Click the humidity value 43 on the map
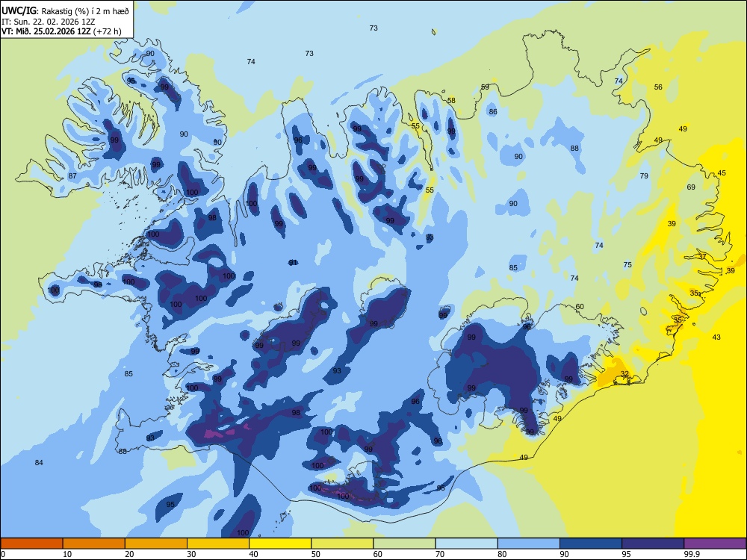747x560 pixels. click(x=716, y=337)
